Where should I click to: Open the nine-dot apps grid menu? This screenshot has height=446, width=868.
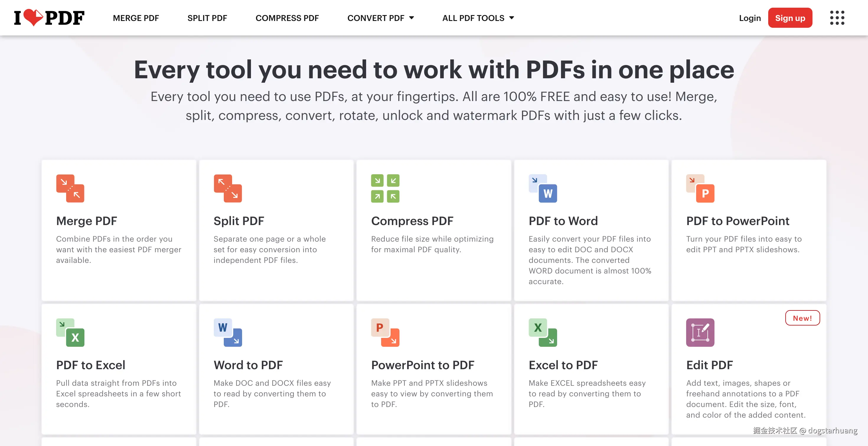837,18
